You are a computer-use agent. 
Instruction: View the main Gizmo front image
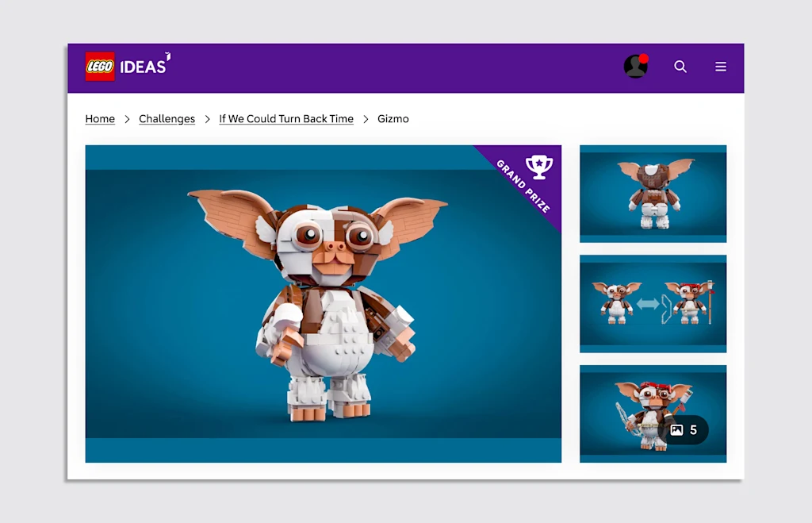pos(324,304)
